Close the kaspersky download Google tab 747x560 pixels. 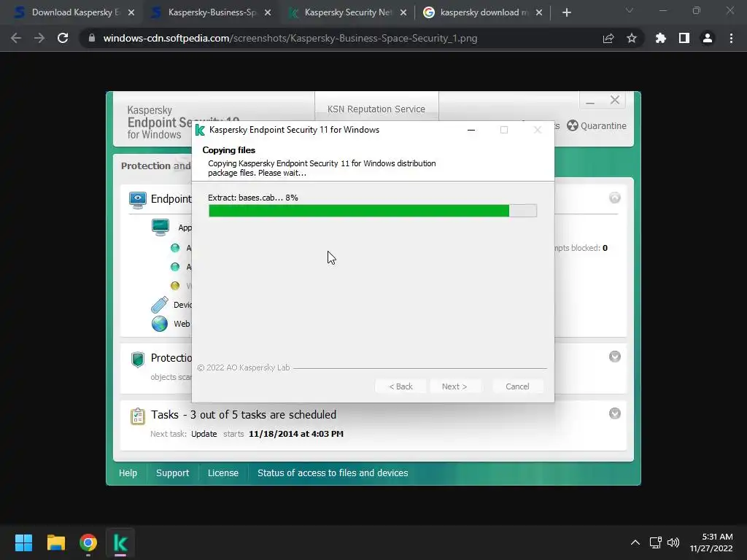click(539, 13)
